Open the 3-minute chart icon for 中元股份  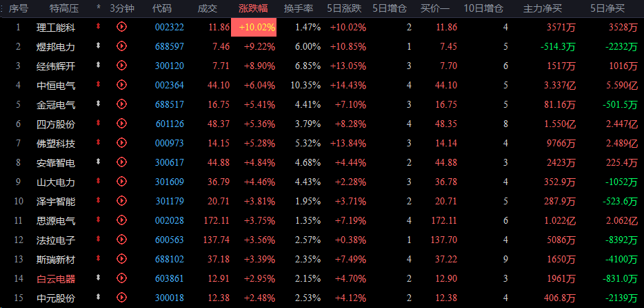pyautogui.click(x=121, y=298)
